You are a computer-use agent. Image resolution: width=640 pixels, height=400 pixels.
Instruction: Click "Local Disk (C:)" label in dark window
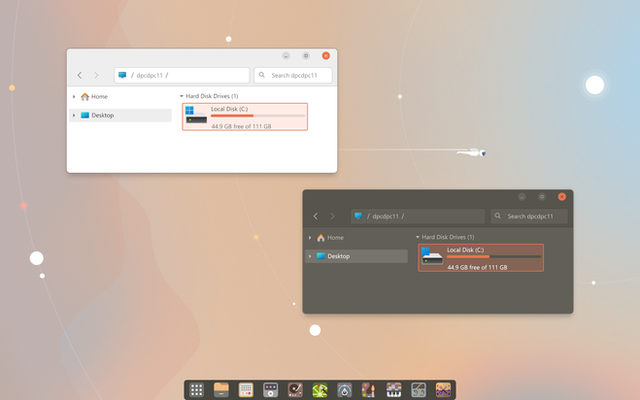pos(465,250)
